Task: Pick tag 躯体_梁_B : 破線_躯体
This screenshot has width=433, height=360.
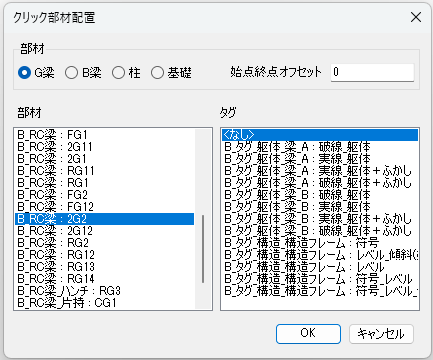Action: pos(320,195)
